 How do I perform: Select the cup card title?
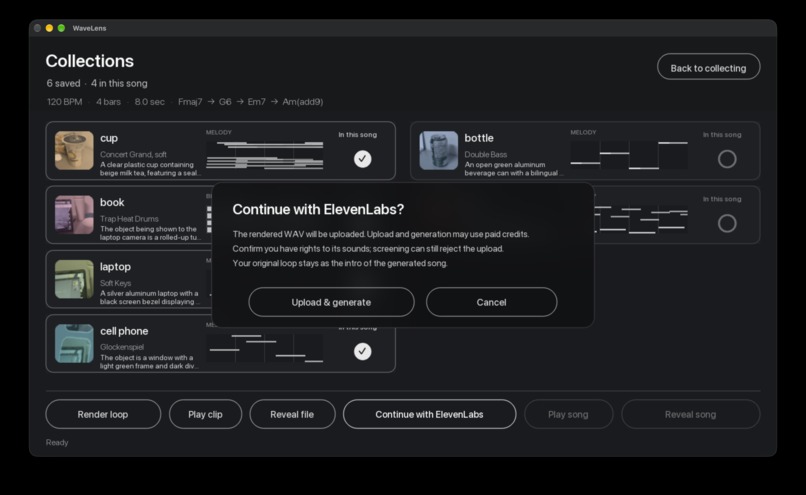[x=109, y=138]
